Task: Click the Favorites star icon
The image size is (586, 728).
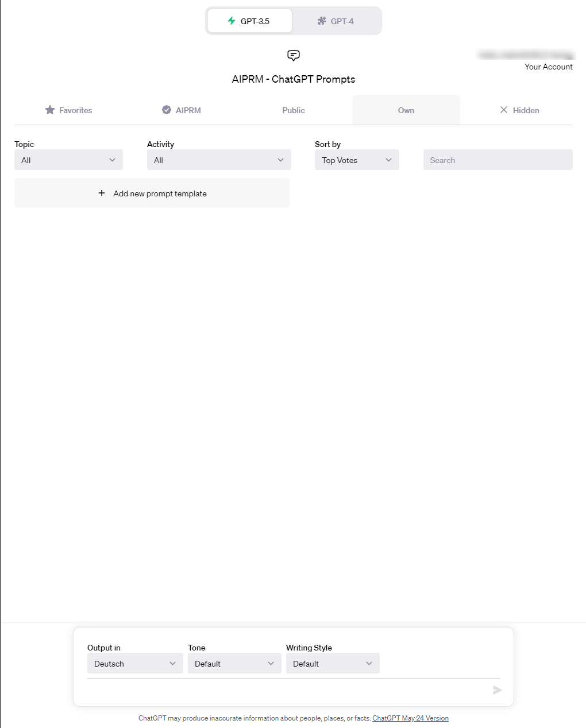Action: [x=50, y=110]
